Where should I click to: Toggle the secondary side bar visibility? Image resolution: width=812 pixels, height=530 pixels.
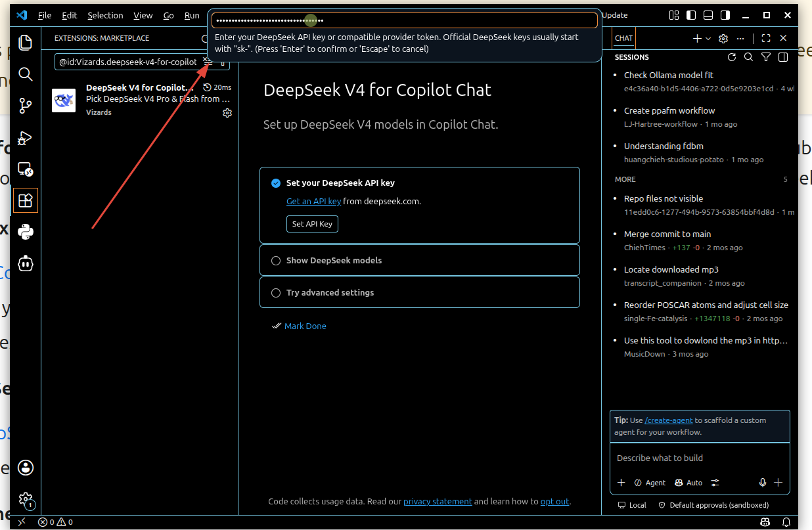tap(725, 15)
